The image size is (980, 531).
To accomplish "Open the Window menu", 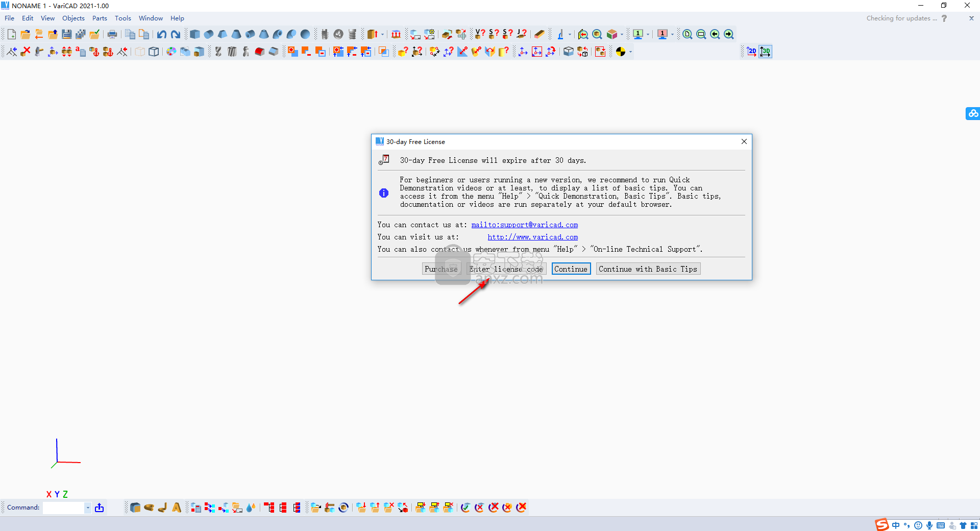I will (151, 18).
